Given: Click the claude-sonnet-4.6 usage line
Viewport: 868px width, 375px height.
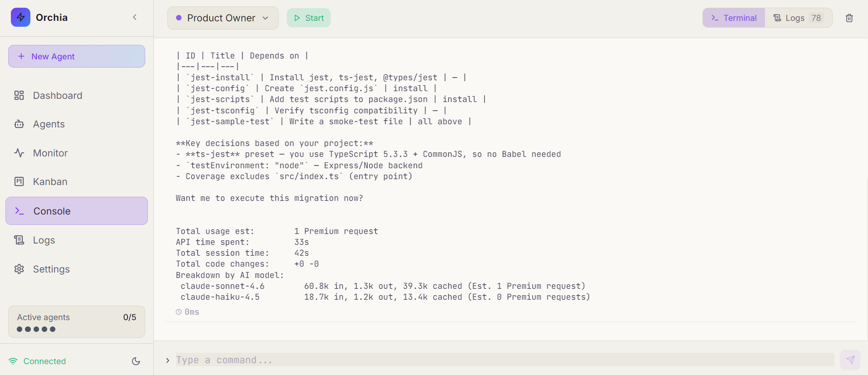Looking at the screenshot, I should [x=383, y=286].
